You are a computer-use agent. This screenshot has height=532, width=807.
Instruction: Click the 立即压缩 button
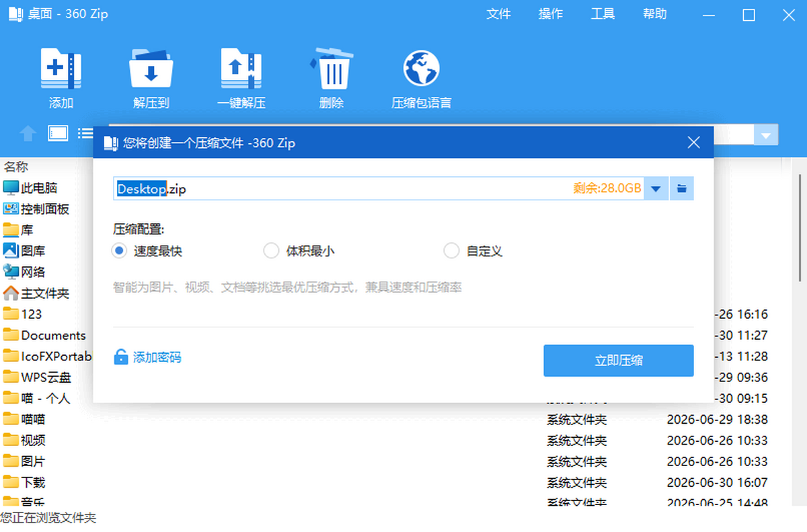[619, 360]
